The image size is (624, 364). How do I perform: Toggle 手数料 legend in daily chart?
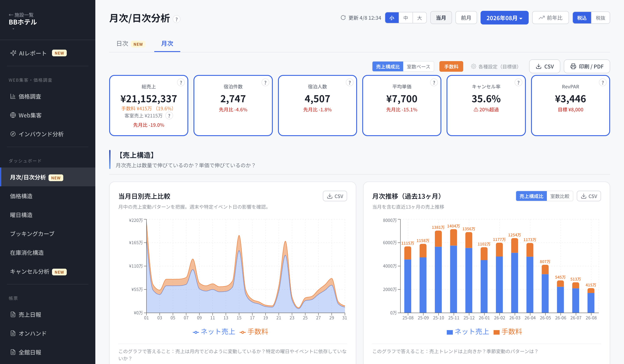tap(254, 332)
